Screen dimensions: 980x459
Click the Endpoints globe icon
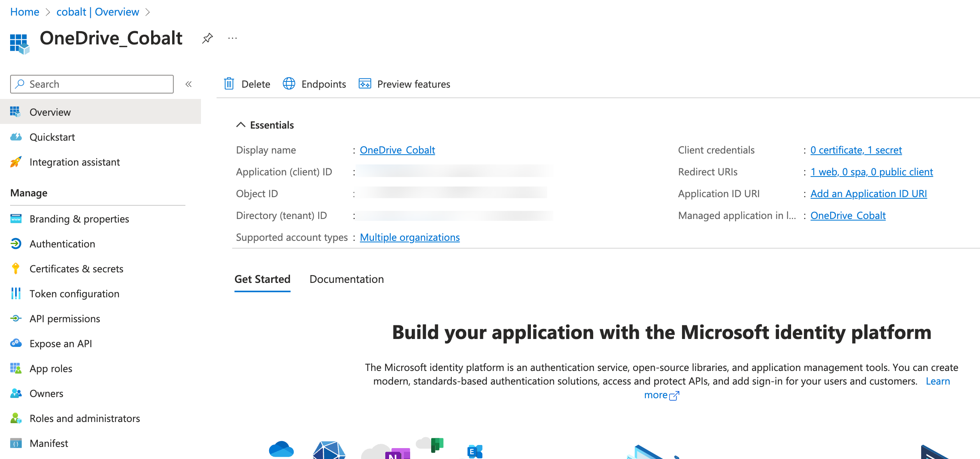[289, 84]
